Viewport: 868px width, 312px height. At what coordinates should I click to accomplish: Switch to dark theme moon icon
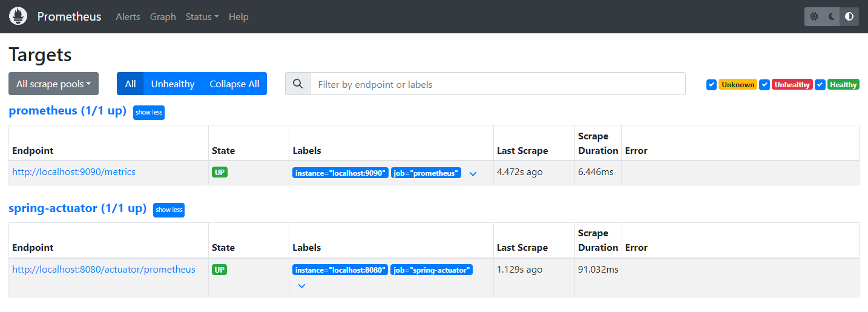[832, 16]
